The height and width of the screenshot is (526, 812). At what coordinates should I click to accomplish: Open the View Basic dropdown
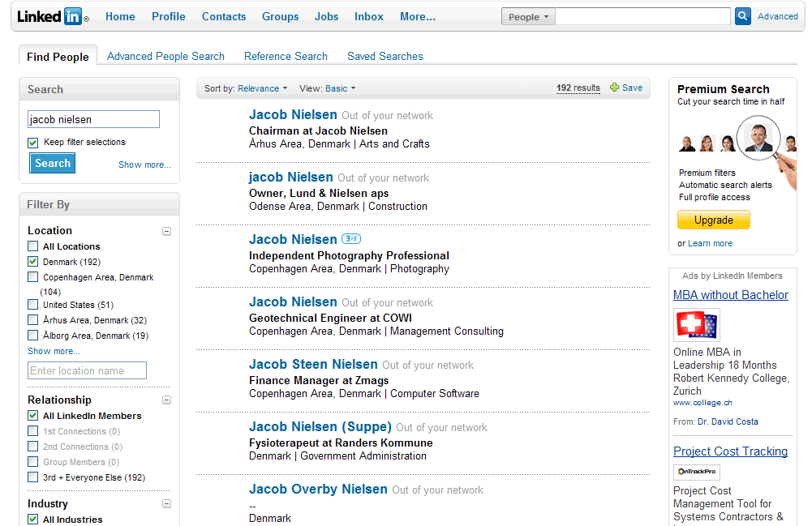click(327, 88)
